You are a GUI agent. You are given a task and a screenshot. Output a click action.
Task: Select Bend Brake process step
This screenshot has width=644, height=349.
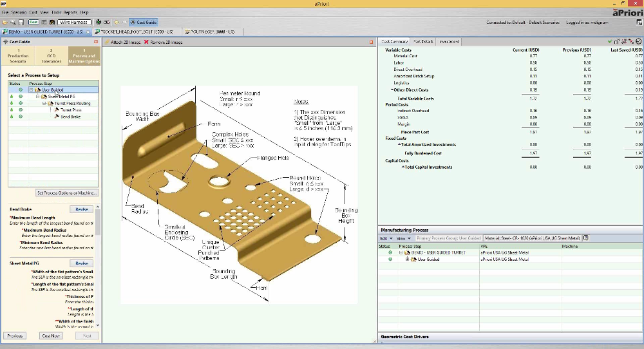tap(70, 117)
